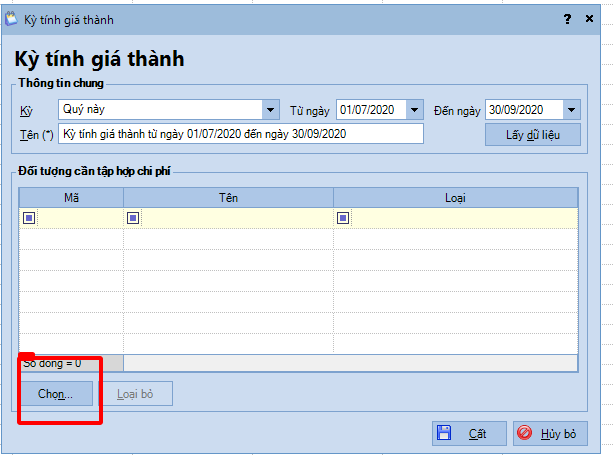The image size is (614, 455).
Task: Sort by the Mã column header
Action: [71, 198]
